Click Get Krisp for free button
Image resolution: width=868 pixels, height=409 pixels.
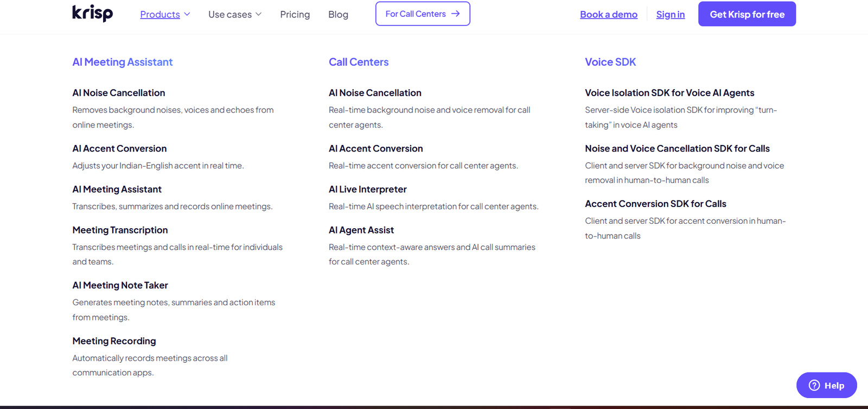pyautogui.click(x=747, y=14)
